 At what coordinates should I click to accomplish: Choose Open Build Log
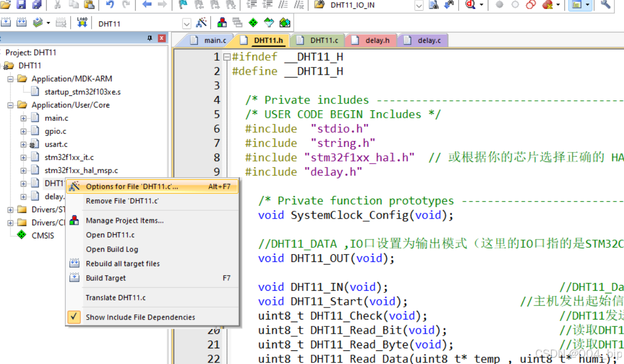pos(152,249)
